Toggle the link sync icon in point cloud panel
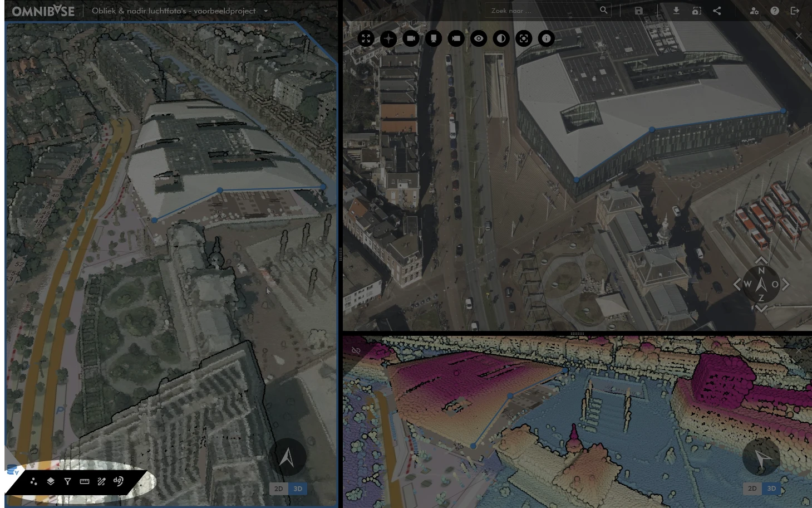Viewport: 812px width, 508px height. [356, 350]
